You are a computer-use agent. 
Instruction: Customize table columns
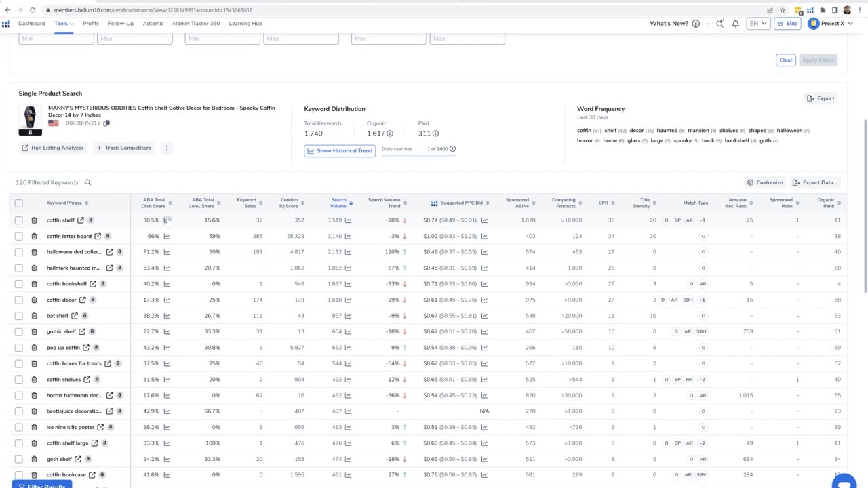tap(765, 182)
